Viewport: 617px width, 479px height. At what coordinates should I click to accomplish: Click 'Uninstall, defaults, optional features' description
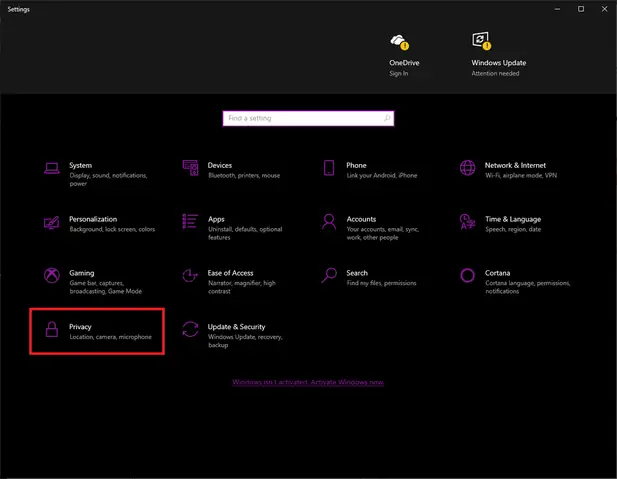(245, 233)
